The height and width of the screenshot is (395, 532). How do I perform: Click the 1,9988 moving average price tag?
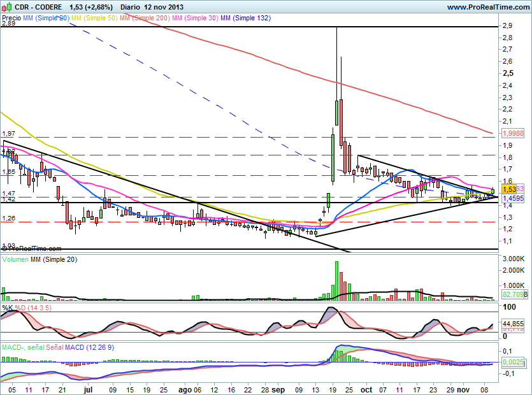pyautogui.click(x=513, y=133)
